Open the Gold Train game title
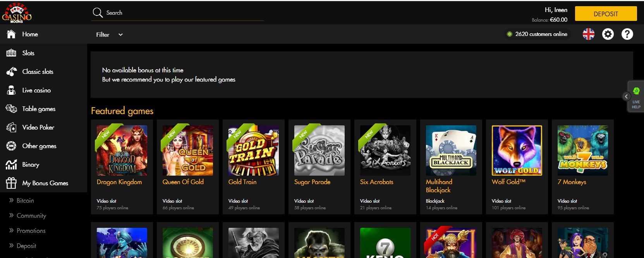Screen dimensions: 644x258 click(x=242, y=182)
